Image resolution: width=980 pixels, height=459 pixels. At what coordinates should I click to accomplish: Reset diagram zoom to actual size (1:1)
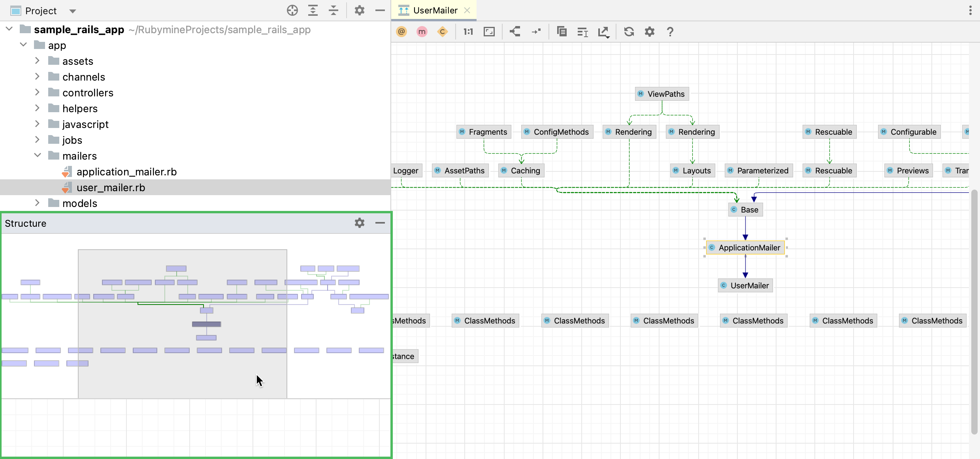468,32
